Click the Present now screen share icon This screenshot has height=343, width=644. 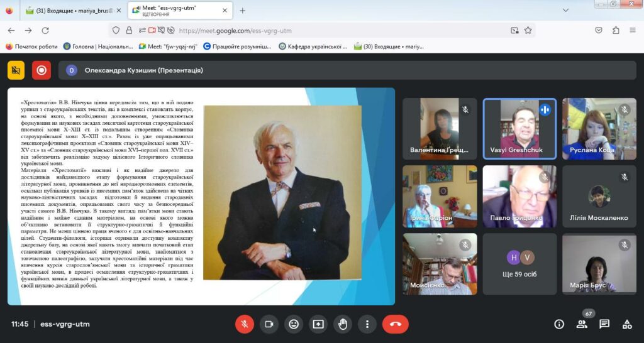coord(318,324)
